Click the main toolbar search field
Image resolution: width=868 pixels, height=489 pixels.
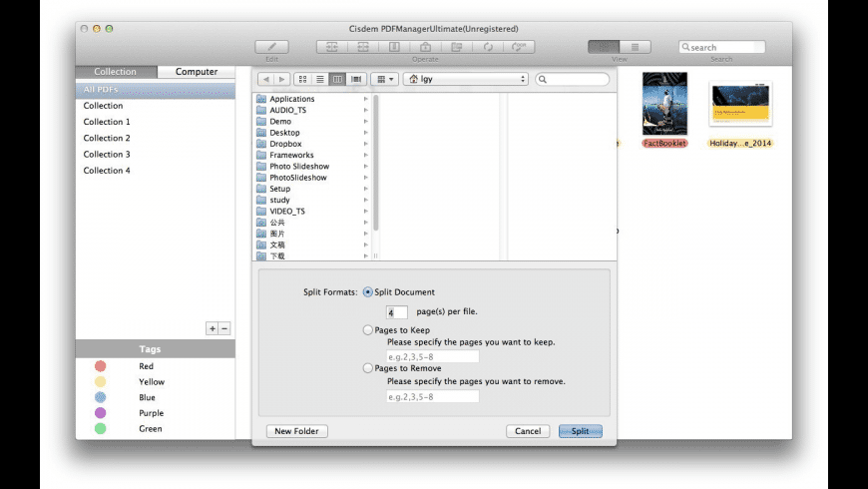pos(722,47)
